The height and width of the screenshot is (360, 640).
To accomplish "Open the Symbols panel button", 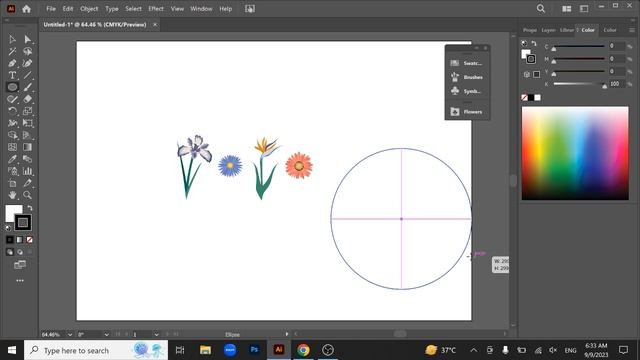I will pos(467,91).
